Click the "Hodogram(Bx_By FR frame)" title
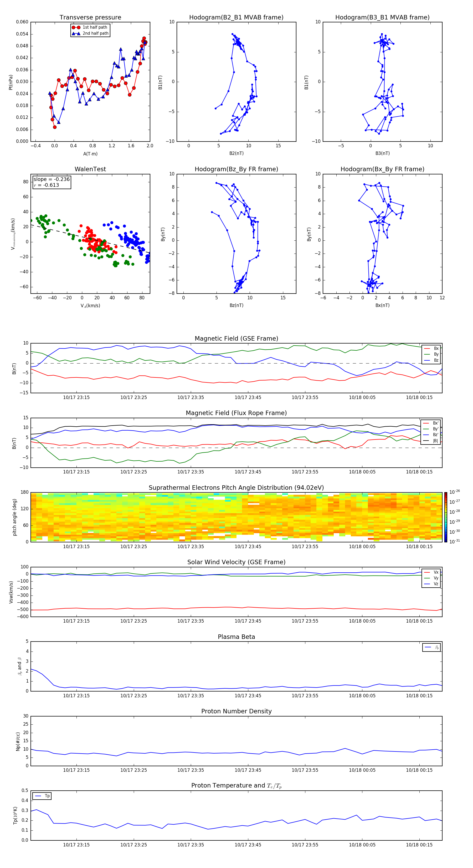The height and width of the screenshot is (868, 473). (382, 169)
